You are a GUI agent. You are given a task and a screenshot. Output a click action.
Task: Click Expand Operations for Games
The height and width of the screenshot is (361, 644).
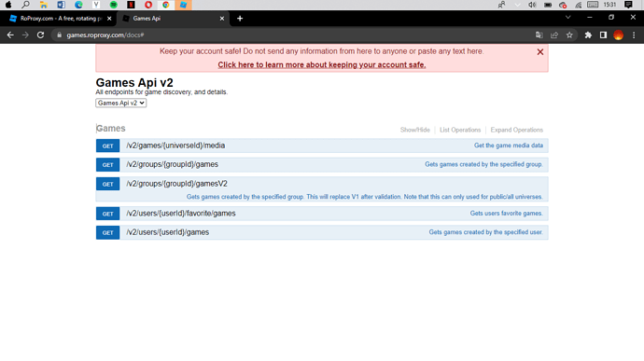(x=517, y=130)
